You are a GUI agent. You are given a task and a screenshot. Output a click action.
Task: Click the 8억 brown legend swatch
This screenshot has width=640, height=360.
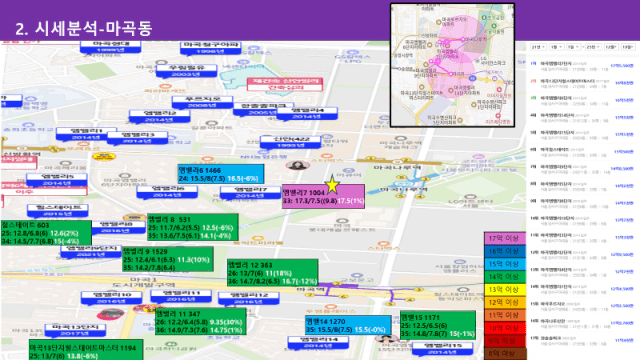(504, 353)
